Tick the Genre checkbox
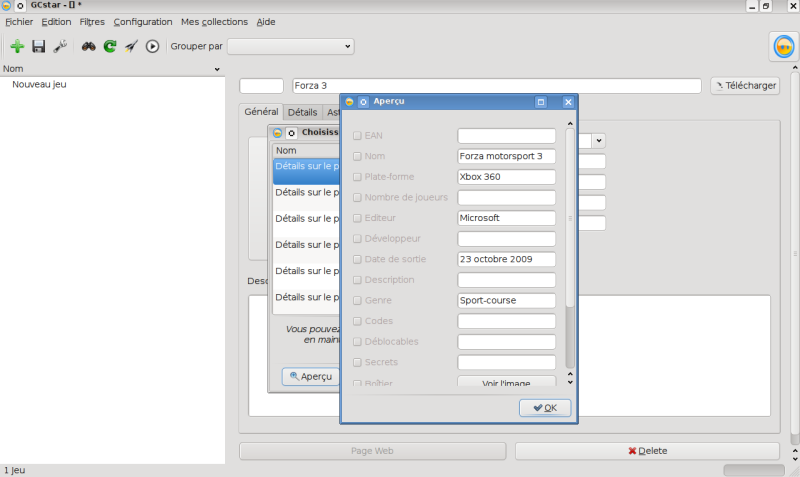Image resolution: width=800 pixels, height=477 pixels. coord(357,300)
